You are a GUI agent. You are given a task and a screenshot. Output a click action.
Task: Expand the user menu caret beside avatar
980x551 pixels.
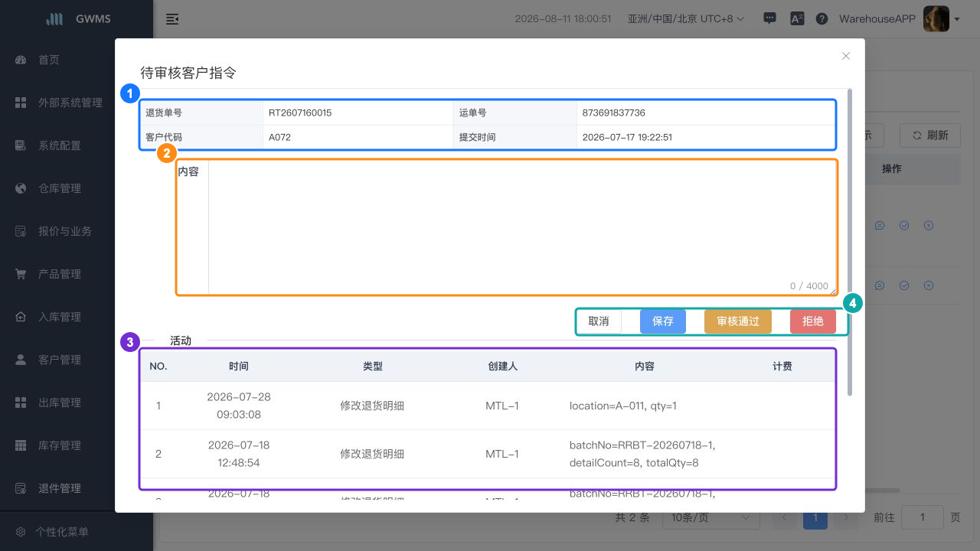(957, 20)
